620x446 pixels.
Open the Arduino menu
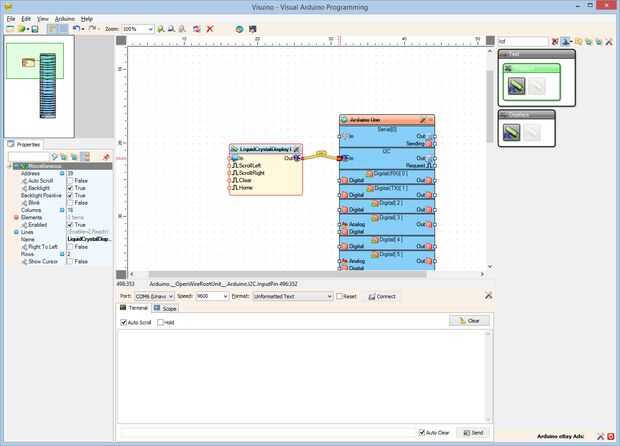[64, 19]
